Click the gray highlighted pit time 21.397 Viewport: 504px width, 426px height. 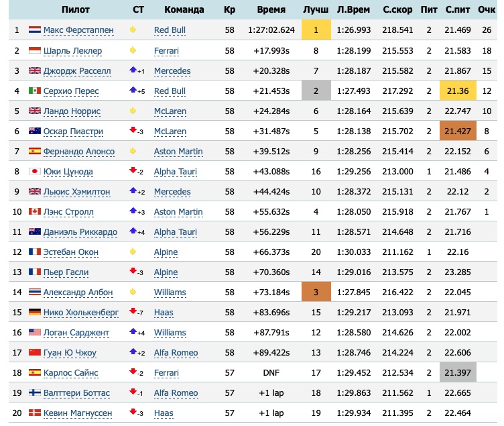[x=458, y=372]
